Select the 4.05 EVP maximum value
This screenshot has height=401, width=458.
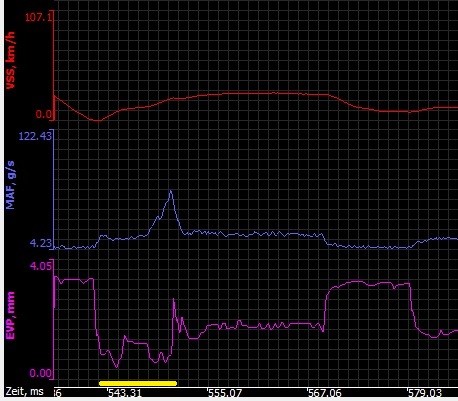click(41, 266)
